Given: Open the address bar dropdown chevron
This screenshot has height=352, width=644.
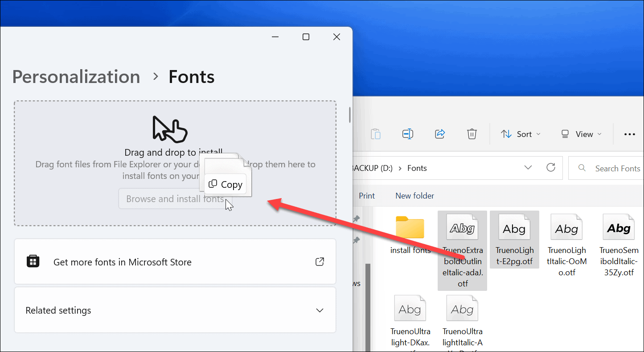Looking at the screenshot, I should 528,168.
